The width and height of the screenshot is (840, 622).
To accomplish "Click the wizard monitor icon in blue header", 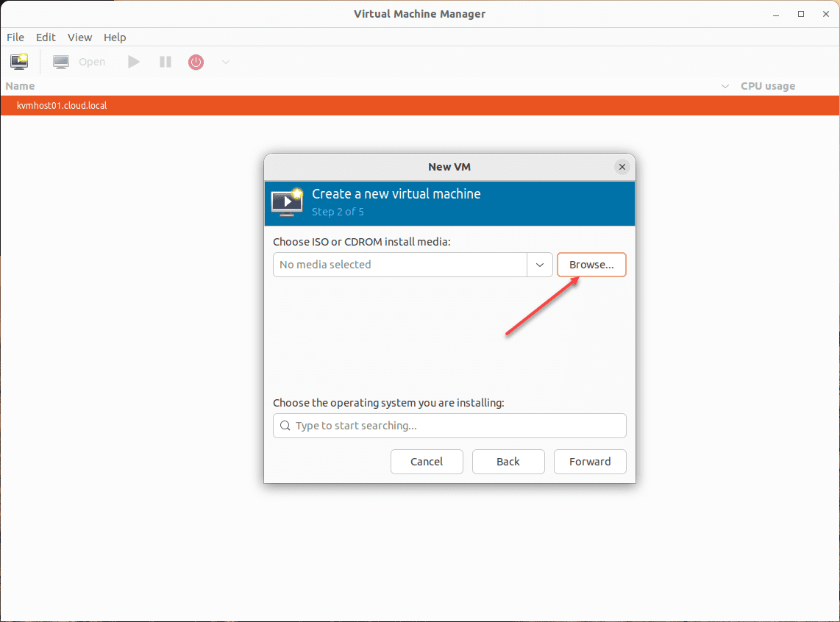I will click(x=287, y=202).
